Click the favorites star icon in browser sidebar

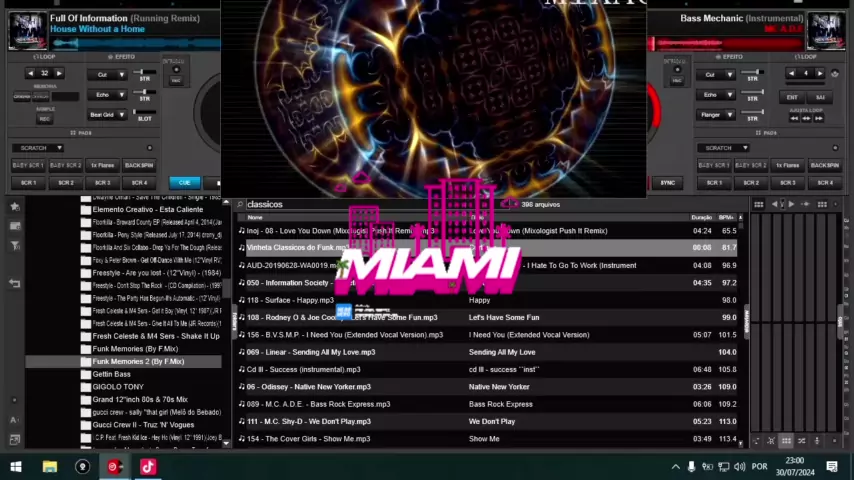(14, 207)
